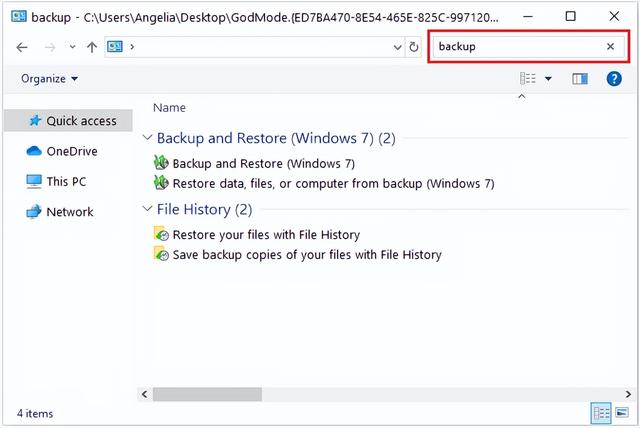The image size is (640, 428).
Task: Refresh the search results
Action: (x=413, y=47)
